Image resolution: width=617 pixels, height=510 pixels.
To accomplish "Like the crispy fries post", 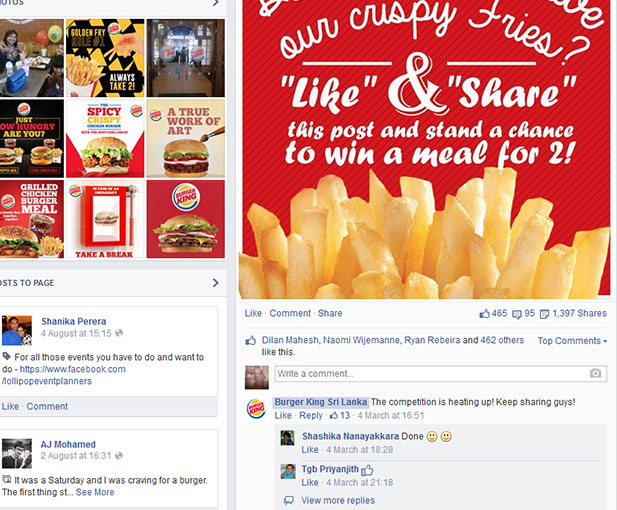I will coord(253,313).
